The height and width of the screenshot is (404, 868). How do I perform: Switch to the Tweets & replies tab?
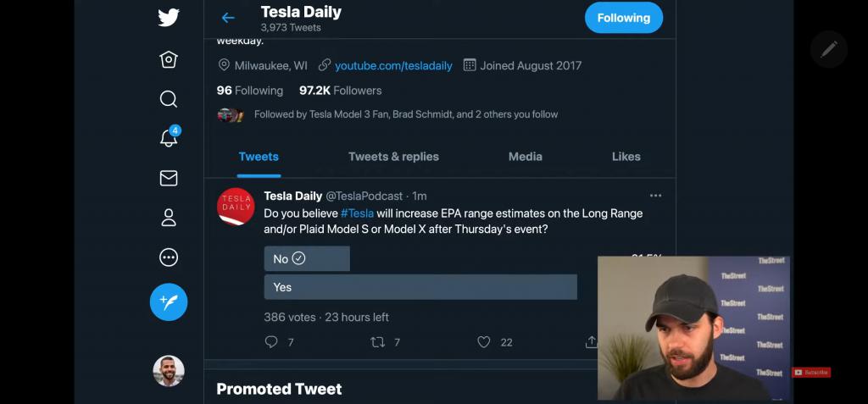tap(393, 157)
